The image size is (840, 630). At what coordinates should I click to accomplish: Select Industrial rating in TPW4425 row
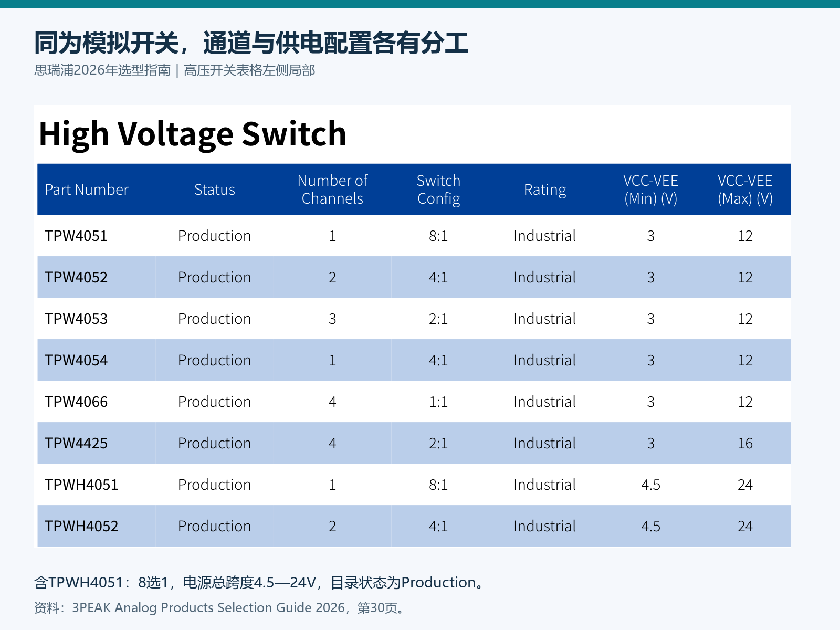click(545, 443)
